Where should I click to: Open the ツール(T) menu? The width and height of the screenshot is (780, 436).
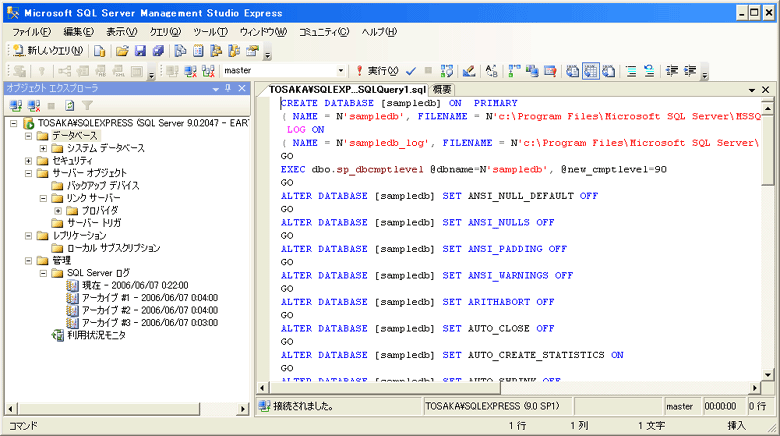coord(210,32)
